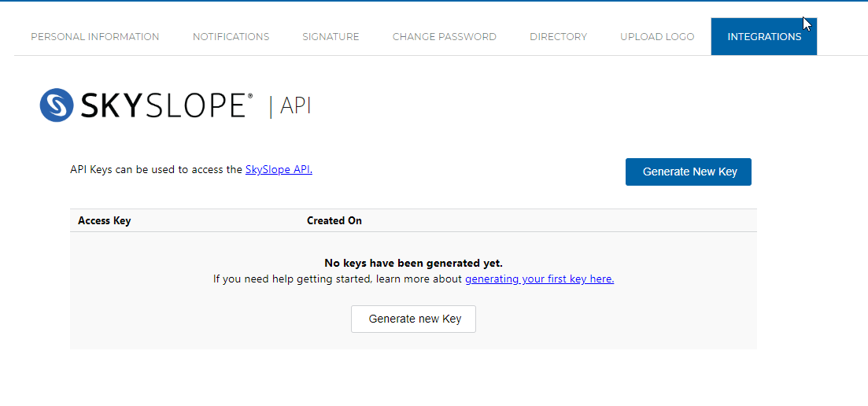Select the active Integrations tab
This screenshot has height=406, width=868.
point(763,37)
